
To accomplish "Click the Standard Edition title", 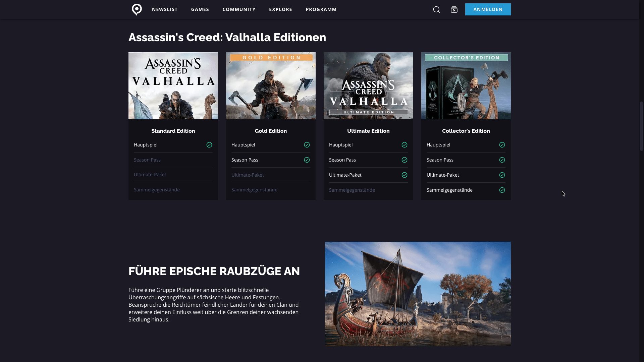I will 173,131.
